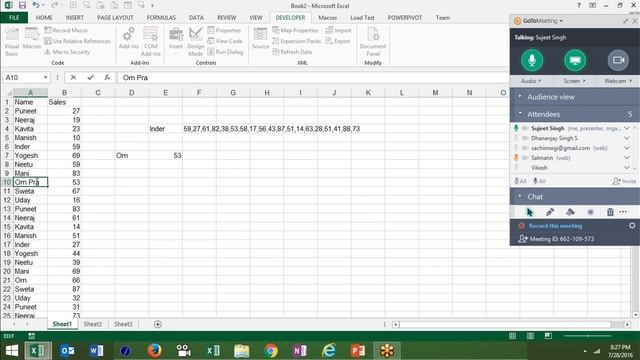This screenshot has height=360, width=640.
Task: Open Macro Security settings
Action: tap(67, 52)
